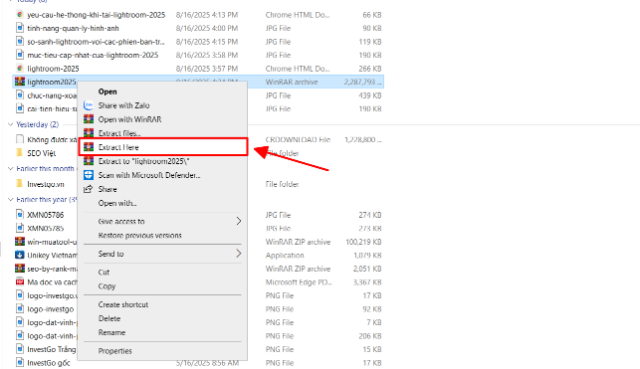Click the Investgo.vn folder icon
Screen dimensions: 640x369
click(19, 184)
